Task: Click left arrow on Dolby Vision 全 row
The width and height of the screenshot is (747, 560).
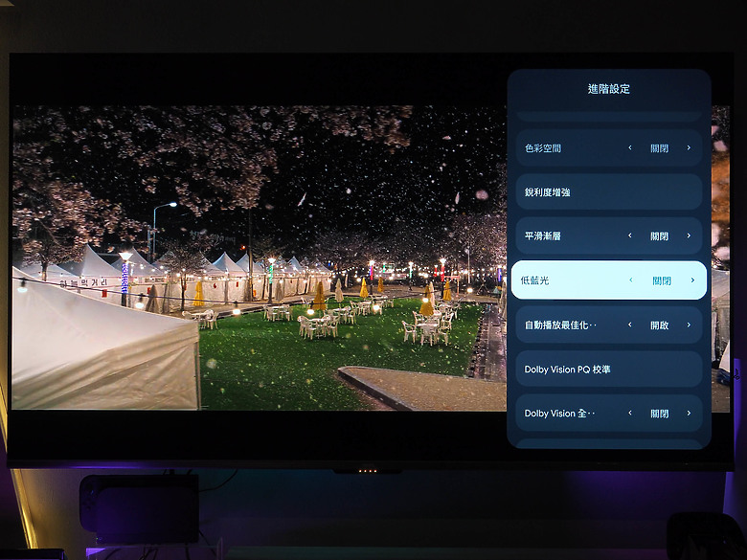Action: [630, 414]
